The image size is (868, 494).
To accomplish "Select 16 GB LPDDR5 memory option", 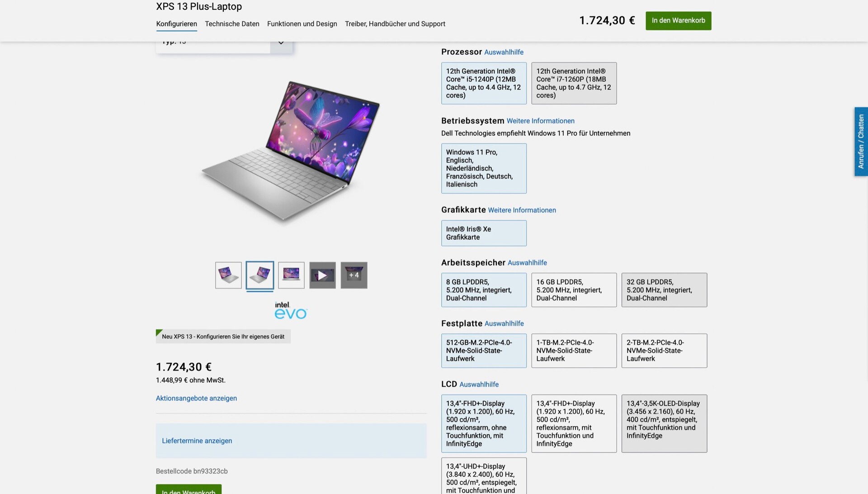I will 574,290.
